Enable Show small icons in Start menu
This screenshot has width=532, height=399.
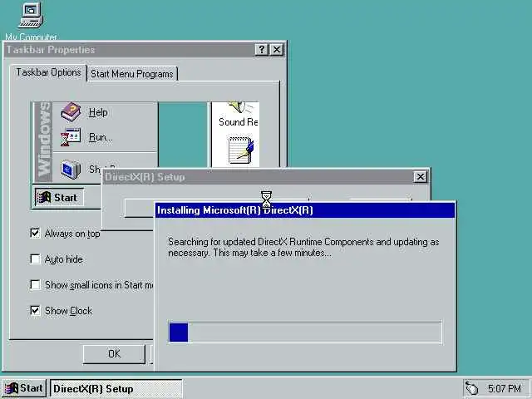(35, 284)
